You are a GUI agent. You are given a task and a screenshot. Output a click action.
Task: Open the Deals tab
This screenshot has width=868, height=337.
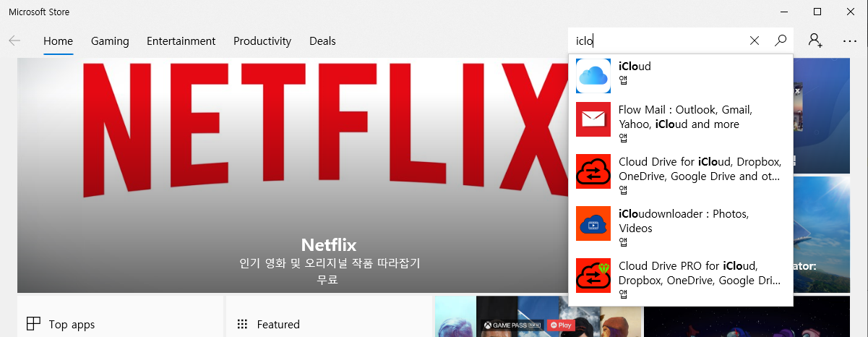pyautogui.click(x=322, y=41)
